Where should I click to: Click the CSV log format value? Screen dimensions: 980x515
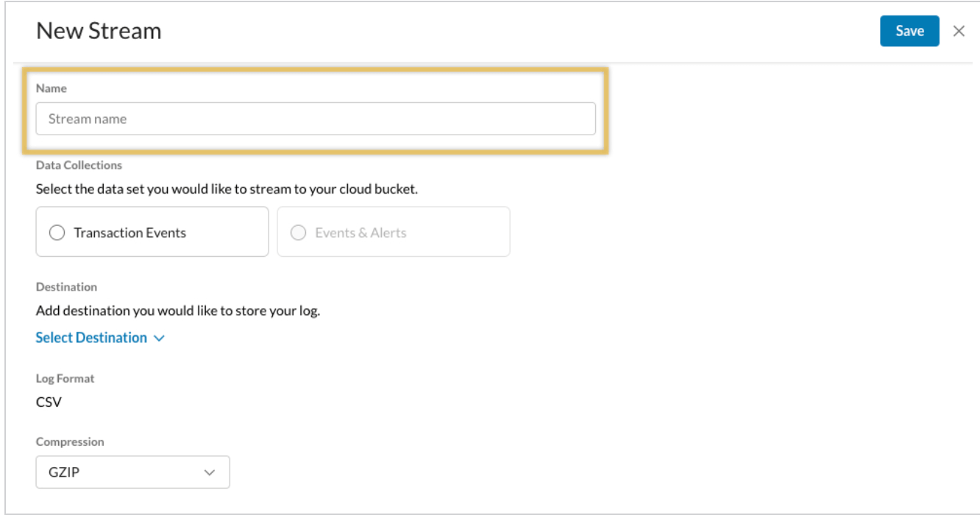(49, 402)
